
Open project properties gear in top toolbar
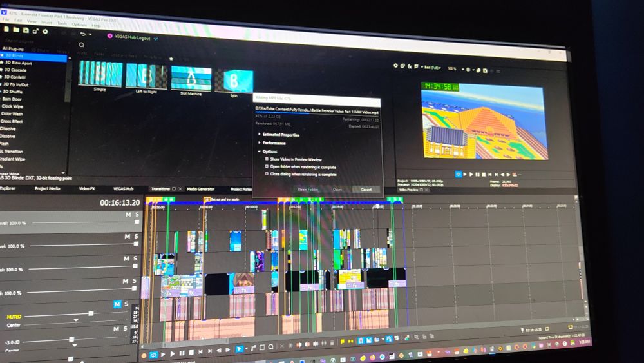click(45, 31)
